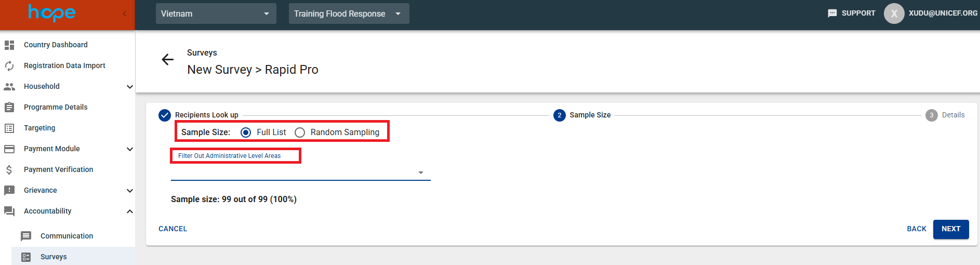
Task: Collapse the Accountability menu section
Action: point(129,211)
